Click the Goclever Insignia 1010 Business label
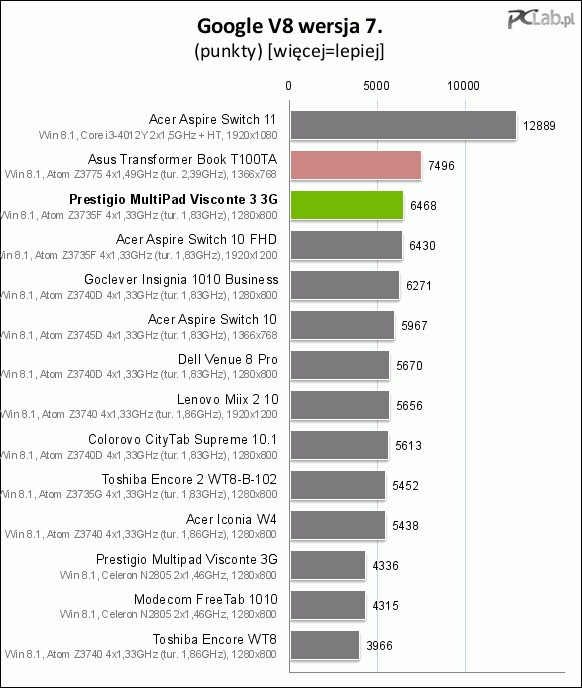The width and height of the screenshot is (582, 688). click(x=181, y=280)
